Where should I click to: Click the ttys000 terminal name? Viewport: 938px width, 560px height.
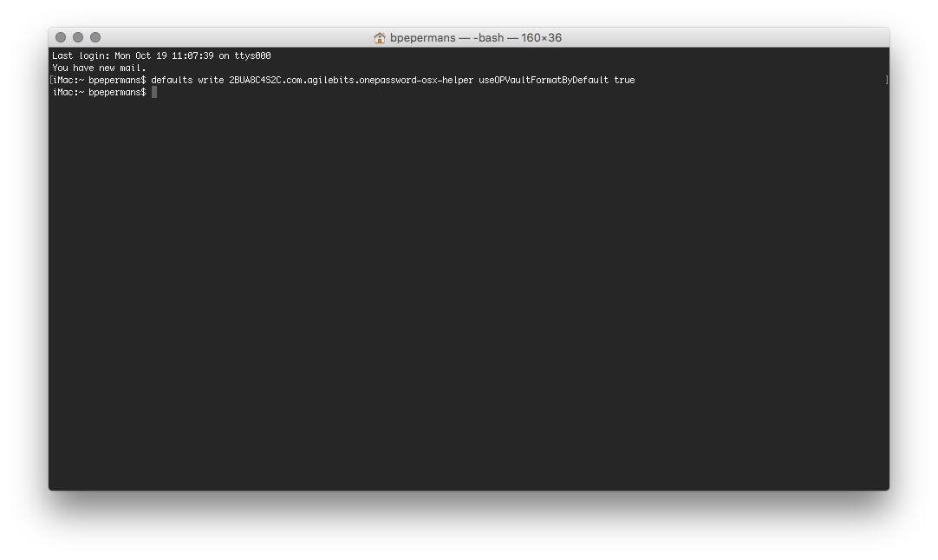coord(252,55)
